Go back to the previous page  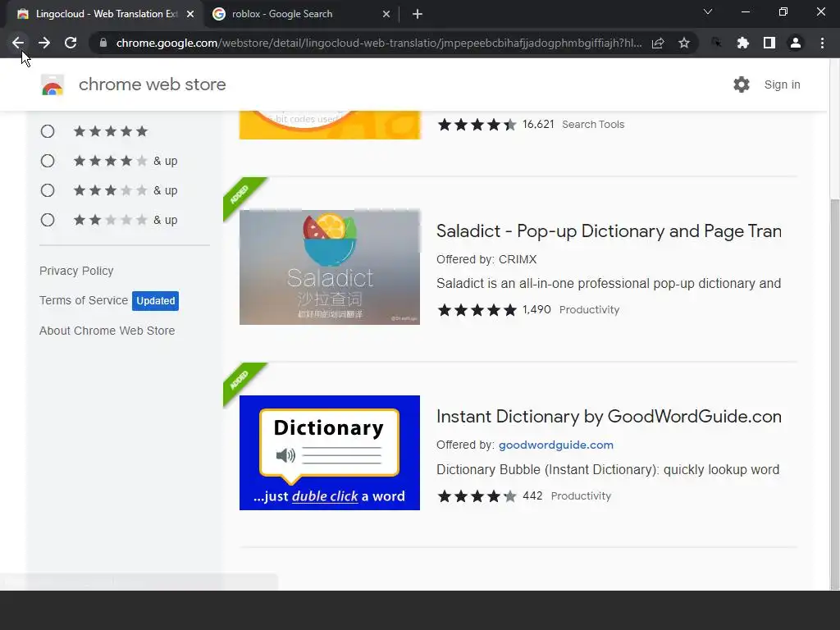18,43
